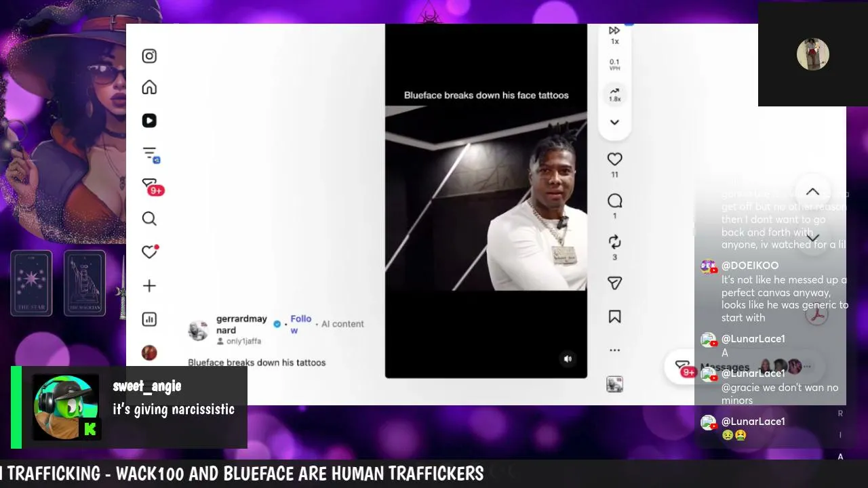Save the reel with the bookmark icon

[x=614, y=317]
